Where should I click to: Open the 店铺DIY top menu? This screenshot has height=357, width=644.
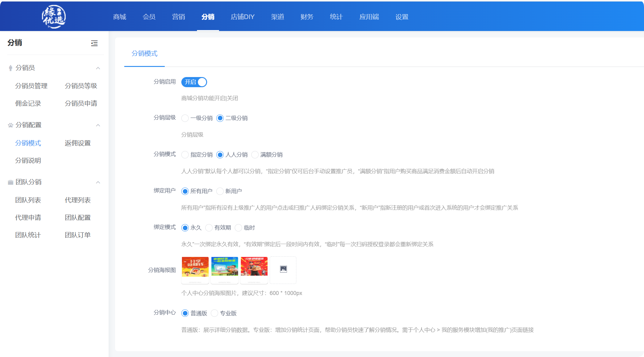[242, 17]
